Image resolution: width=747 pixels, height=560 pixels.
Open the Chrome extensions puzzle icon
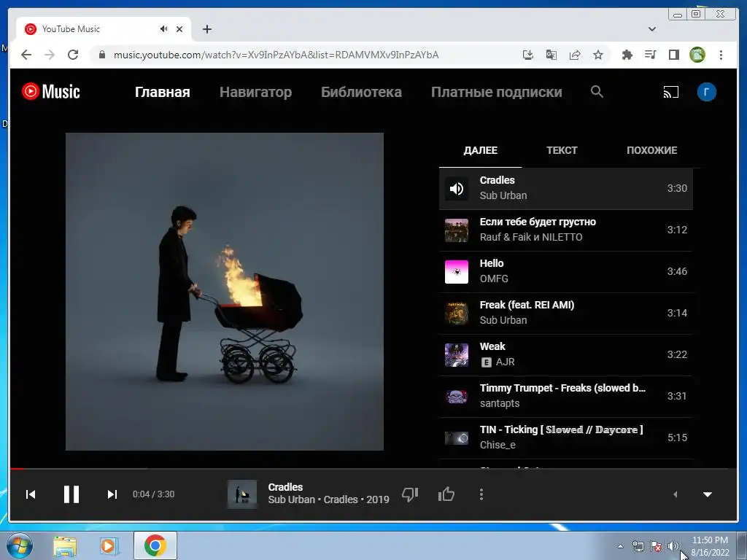(x=627, y=55)
